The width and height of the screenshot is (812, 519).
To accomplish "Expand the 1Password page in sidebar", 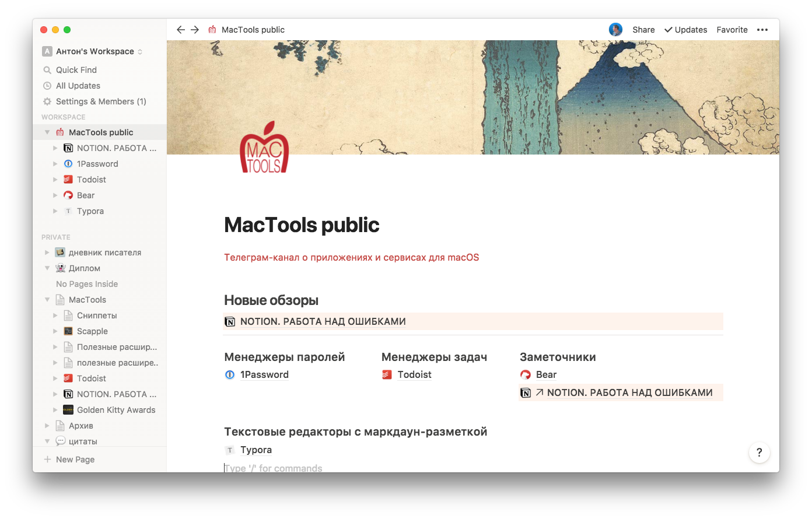I will click(55, 164).
